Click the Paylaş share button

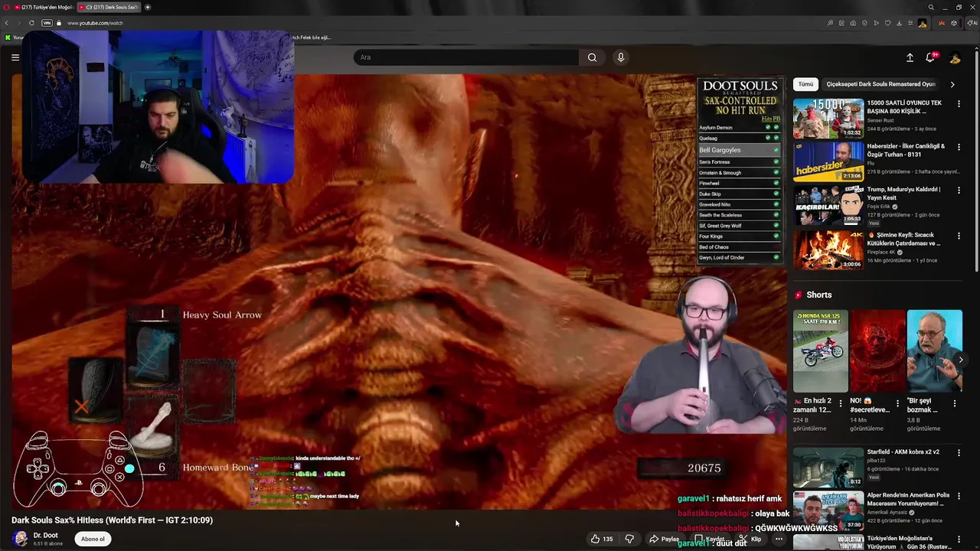click(x=665, y=539)
